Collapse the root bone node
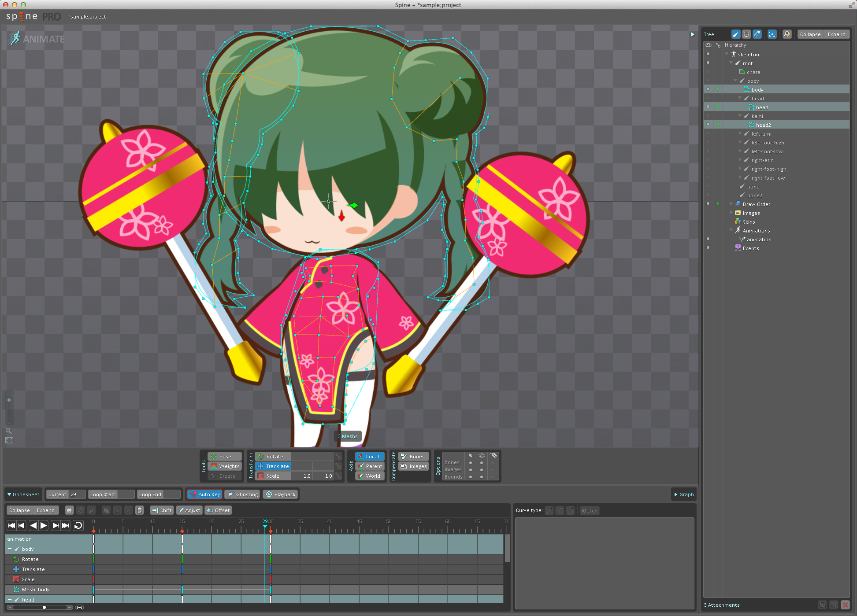This screenshot has height=616, width=857. pyautogui.click(x=731, y=63)
